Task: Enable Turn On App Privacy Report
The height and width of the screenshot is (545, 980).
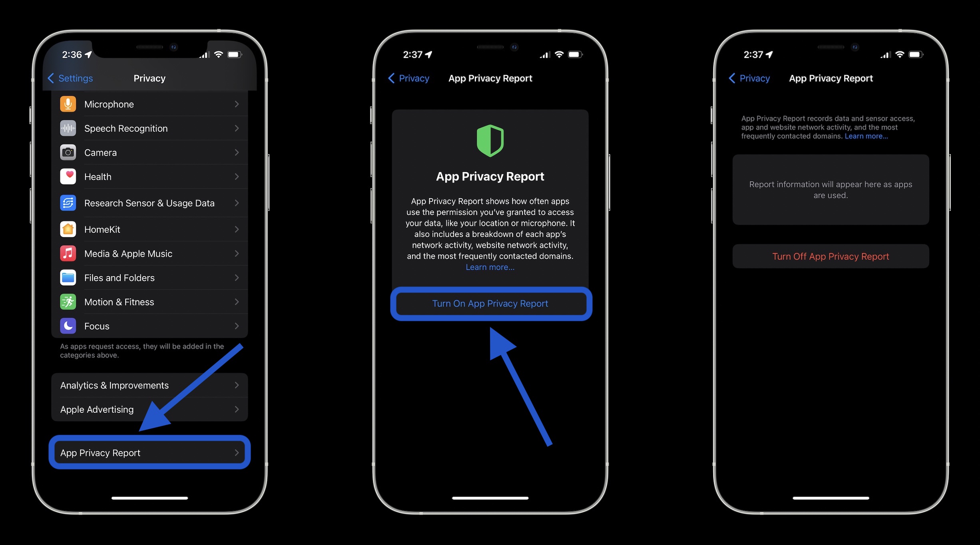Action: pyautogui.click(x=489, y=303)
